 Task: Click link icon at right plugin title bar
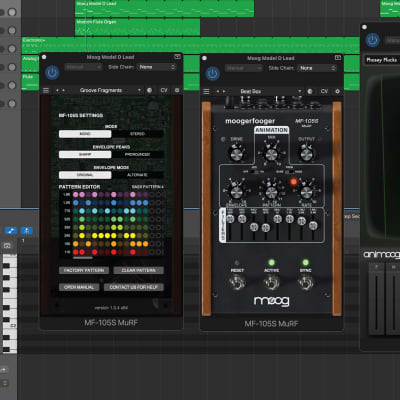pos(338,58)
